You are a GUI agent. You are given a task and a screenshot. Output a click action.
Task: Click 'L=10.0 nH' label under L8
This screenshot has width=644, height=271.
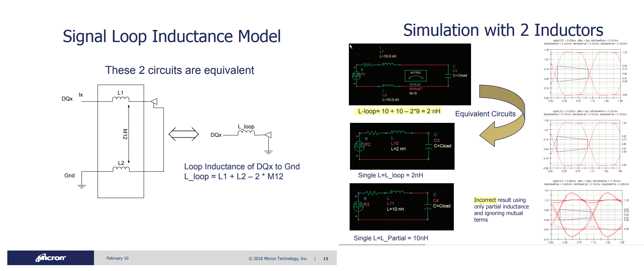[x=391, y=99]
